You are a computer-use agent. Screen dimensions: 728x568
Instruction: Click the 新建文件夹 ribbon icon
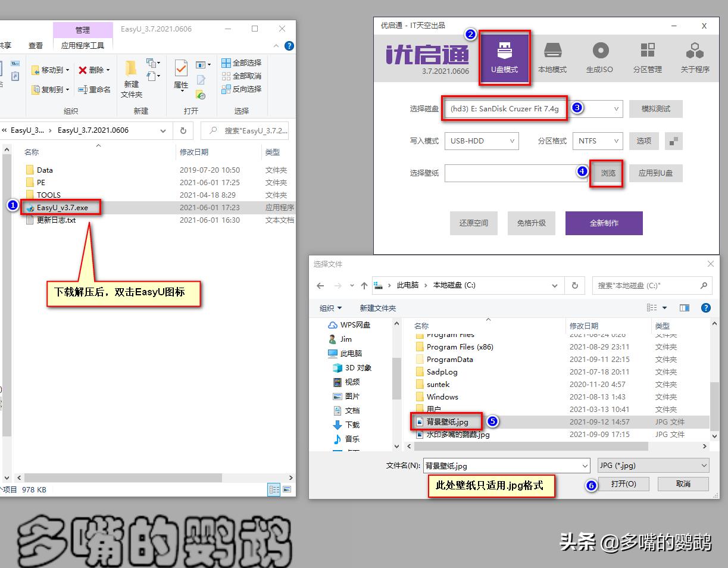click(x=132, y=79)
